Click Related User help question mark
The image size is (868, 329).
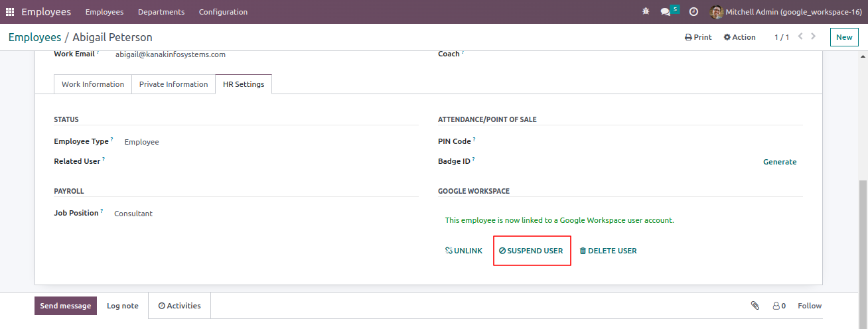click(x=104, y=159)
